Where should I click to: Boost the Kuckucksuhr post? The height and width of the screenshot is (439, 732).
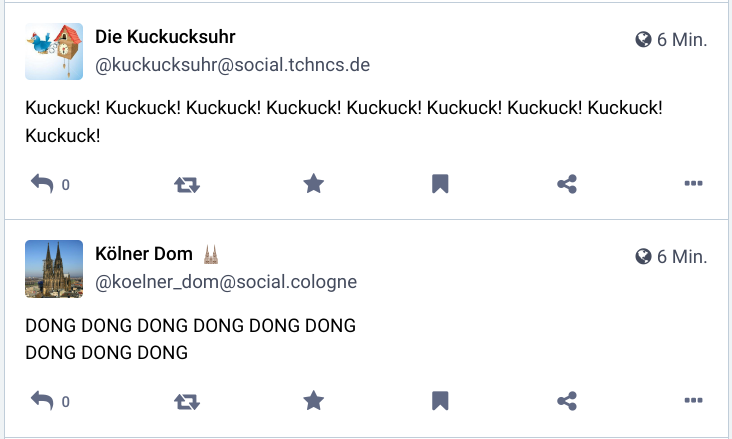[x=187, y=184]
